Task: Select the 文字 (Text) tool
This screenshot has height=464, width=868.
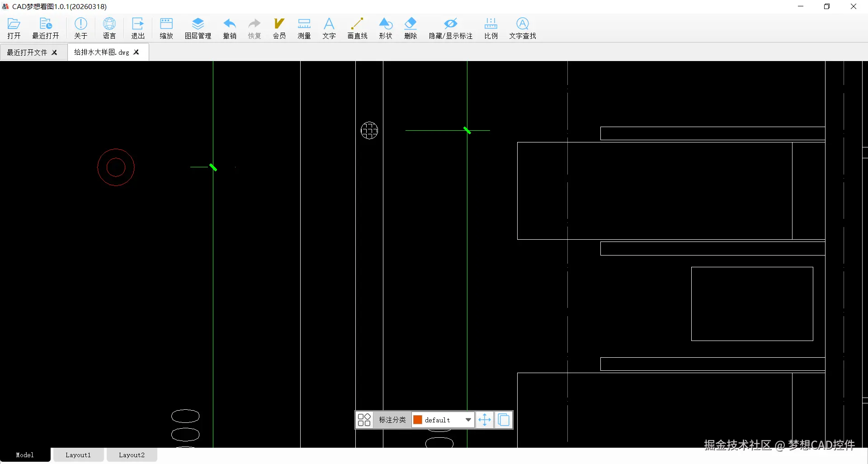Action: point(329,28)
